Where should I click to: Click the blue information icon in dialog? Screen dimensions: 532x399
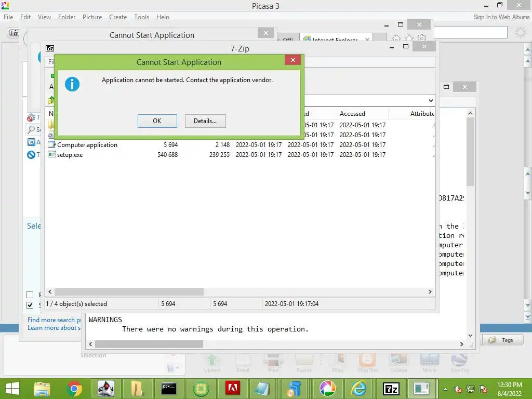coord(72,84)
